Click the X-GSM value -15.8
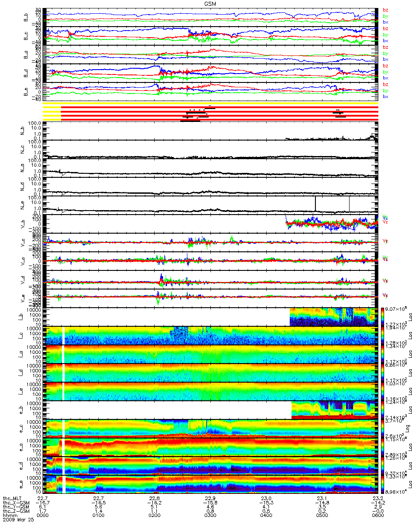412x532 pixels. (x=210, y=503)
